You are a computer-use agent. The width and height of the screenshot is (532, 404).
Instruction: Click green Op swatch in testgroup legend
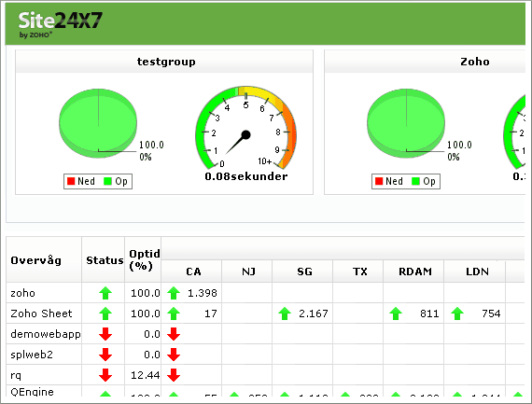[107, 181]
